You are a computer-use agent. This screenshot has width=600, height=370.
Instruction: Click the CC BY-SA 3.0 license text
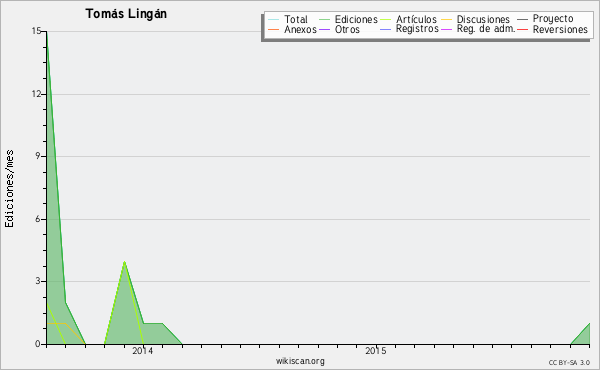click(x=569, y=362)
